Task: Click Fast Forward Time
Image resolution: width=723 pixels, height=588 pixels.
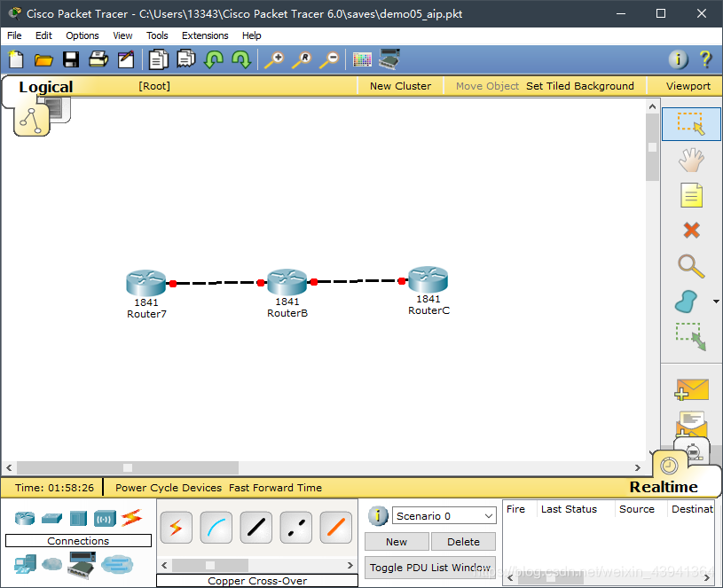Action: point(275,488)
